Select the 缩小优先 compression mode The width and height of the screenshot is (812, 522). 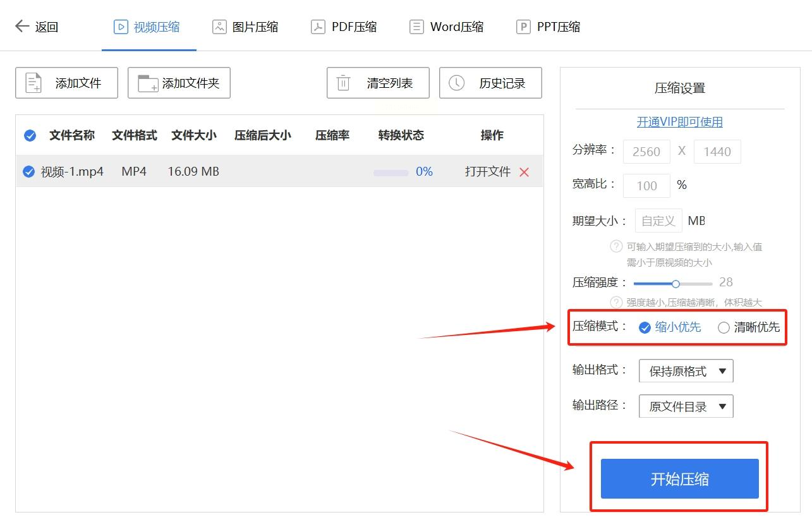pos(670,327)
